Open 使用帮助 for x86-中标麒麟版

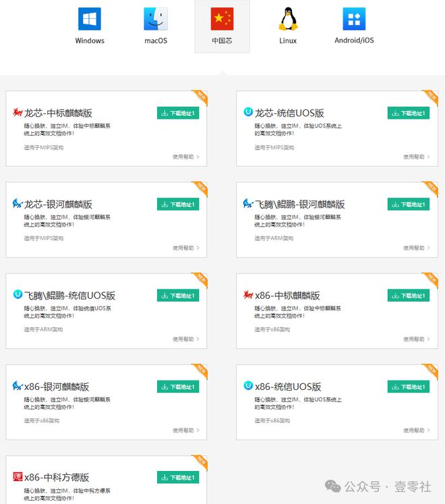(x=417, y=339)
